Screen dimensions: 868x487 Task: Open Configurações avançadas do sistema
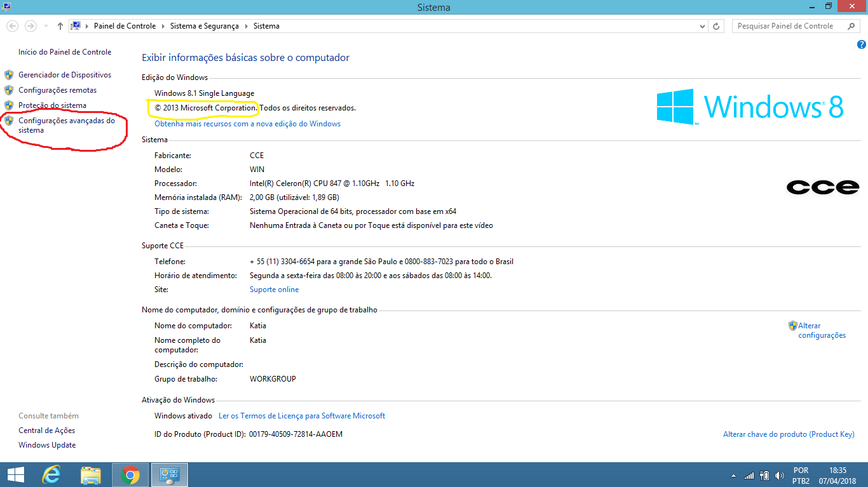coord(67,125)
